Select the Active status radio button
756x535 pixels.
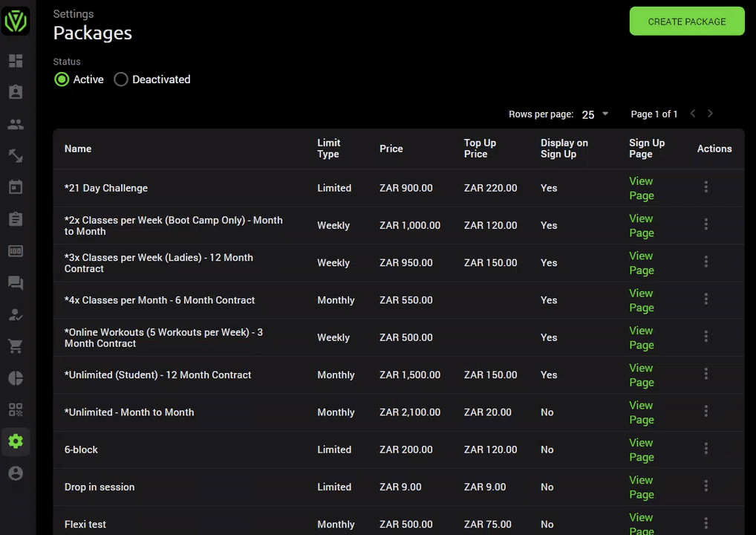coord(62,79)
